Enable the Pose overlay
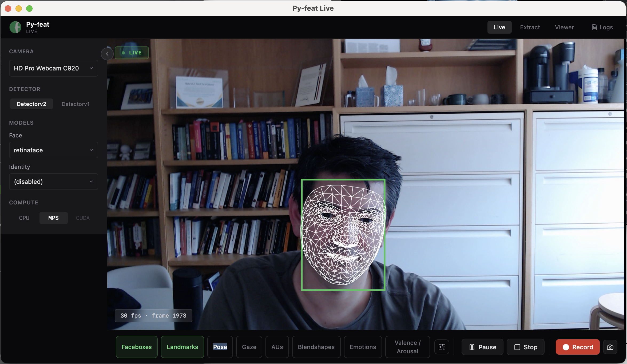627x364 pixels. point(220,347)
